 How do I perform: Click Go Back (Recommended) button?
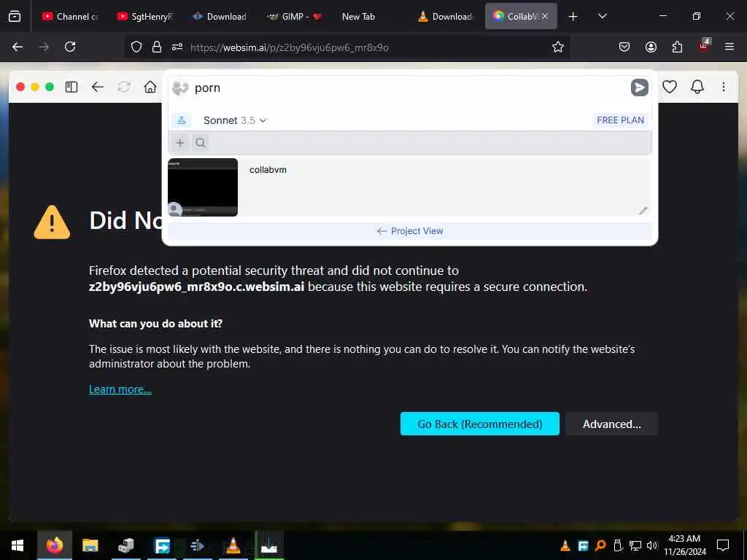pos(480,424)
